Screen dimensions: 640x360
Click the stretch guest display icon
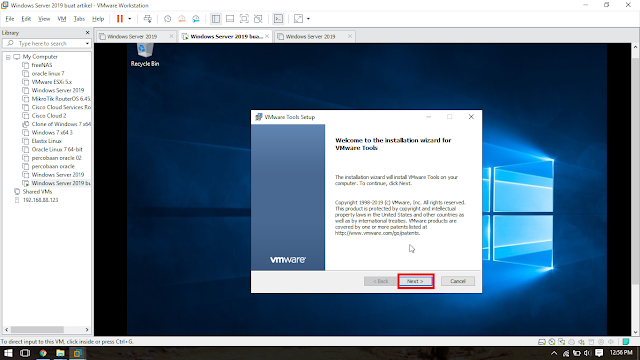298,19
